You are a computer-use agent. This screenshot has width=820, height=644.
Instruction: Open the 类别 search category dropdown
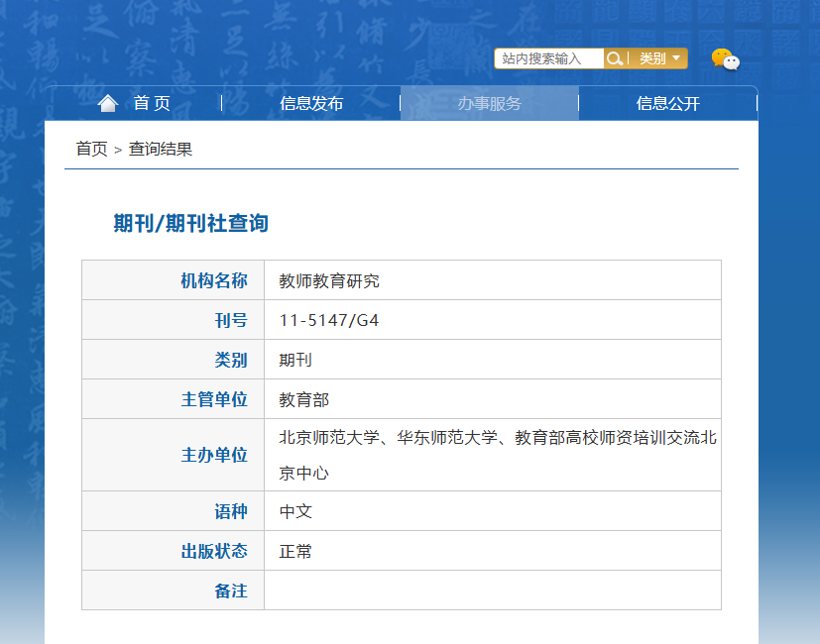tap(659, 58)
